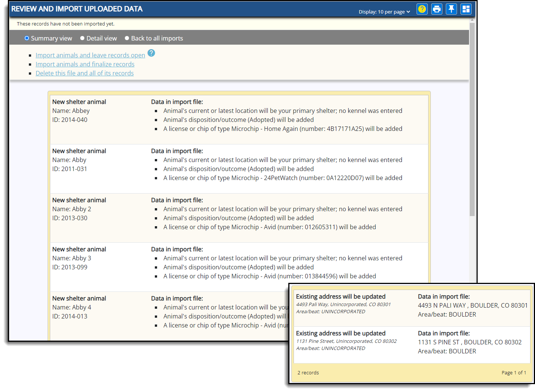Viewport: 535px width, 392px height.
Task: Click the '2 records' count label
Action: click(308, 372)
